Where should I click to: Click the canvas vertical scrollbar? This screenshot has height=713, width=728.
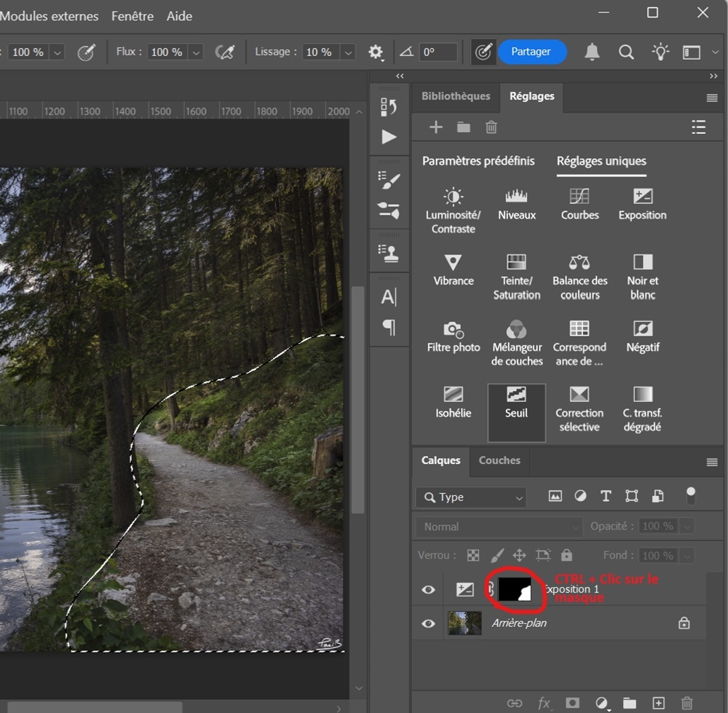coord(357,399)
